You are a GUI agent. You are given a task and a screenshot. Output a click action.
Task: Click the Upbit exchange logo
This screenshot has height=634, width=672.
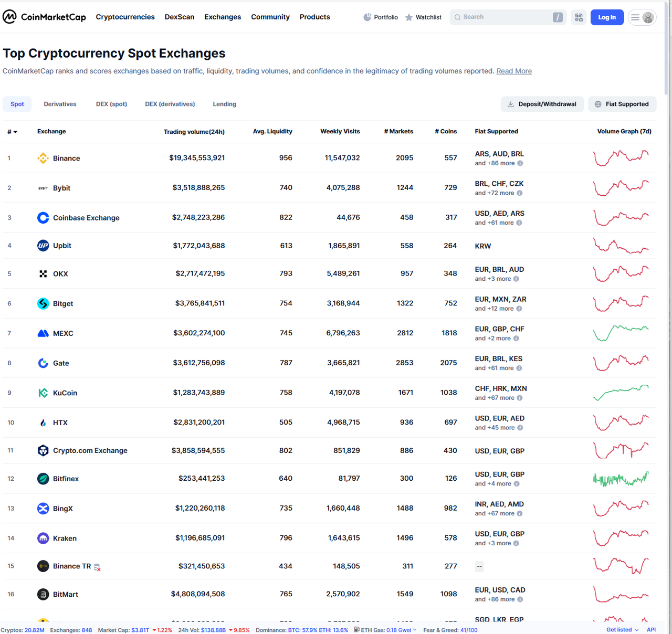click(x=43, y=246)
